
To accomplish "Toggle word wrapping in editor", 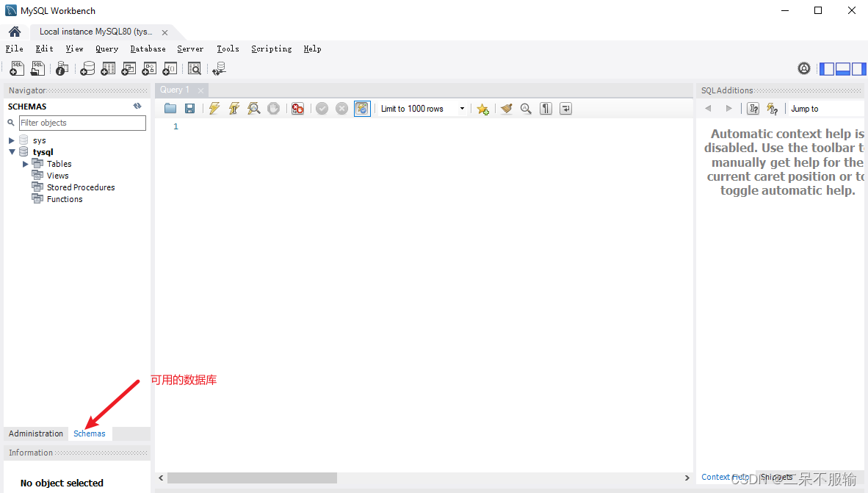I will click(x=565, y=109).
